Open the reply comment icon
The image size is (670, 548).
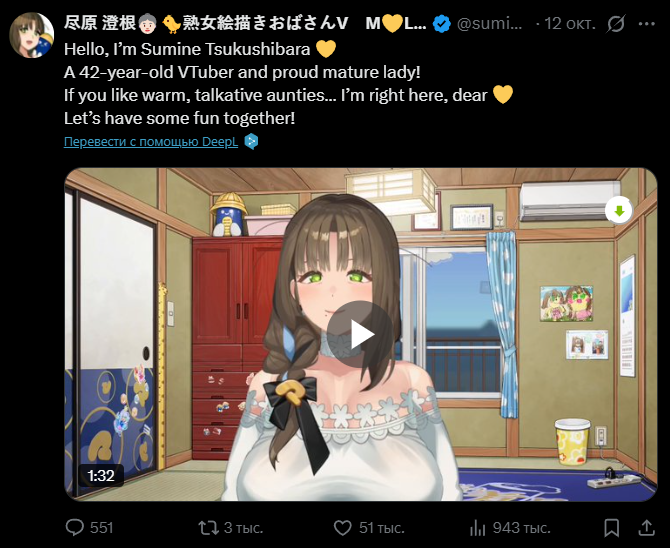point(74,527)
